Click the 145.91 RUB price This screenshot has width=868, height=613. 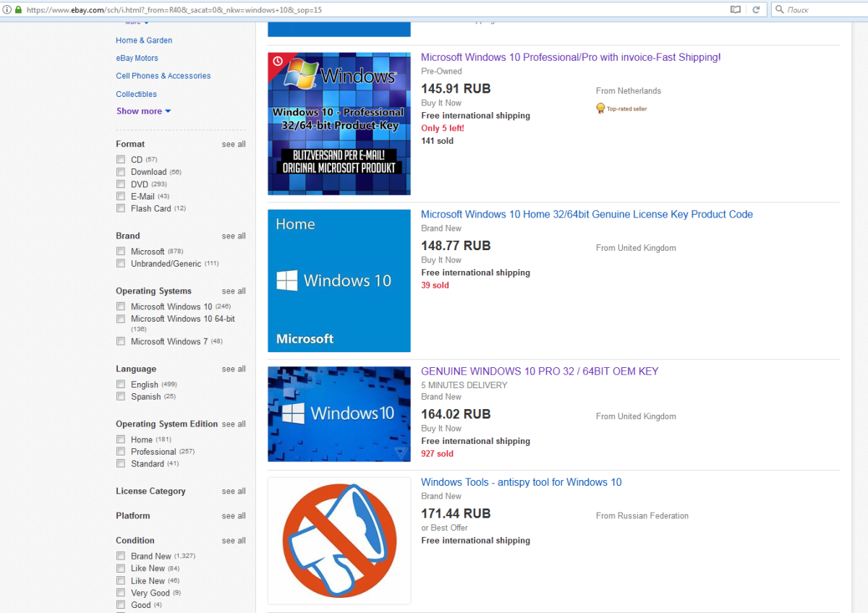[456, 89]
